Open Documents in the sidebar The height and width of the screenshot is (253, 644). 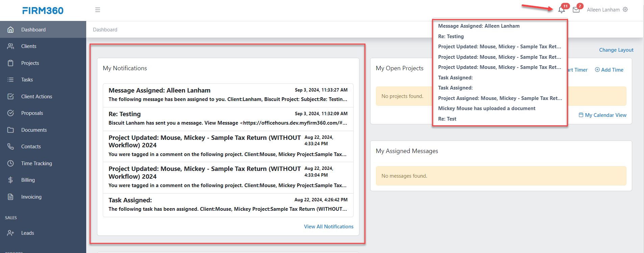[43, 130]
